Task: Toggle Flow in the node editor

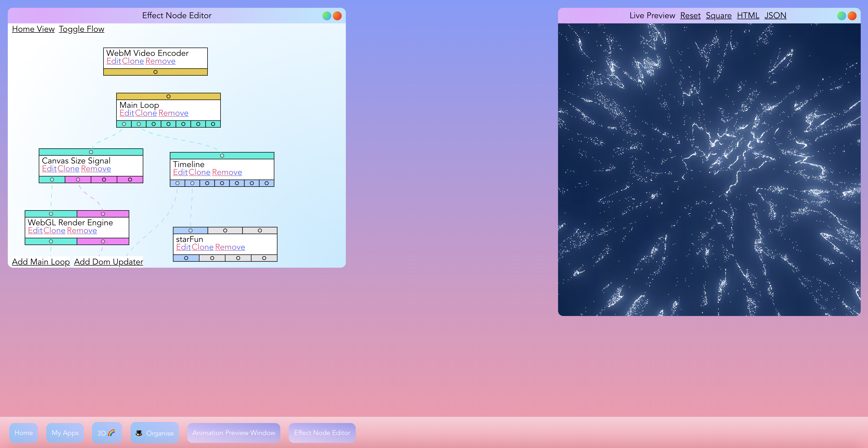Action: point(82,29)
